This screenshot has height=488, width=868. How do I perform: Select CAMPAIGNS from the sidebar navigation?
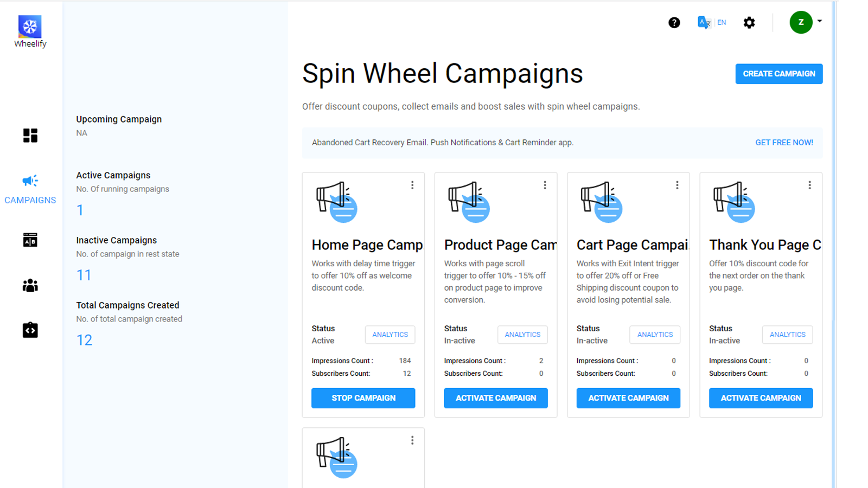tap(30, 200)
